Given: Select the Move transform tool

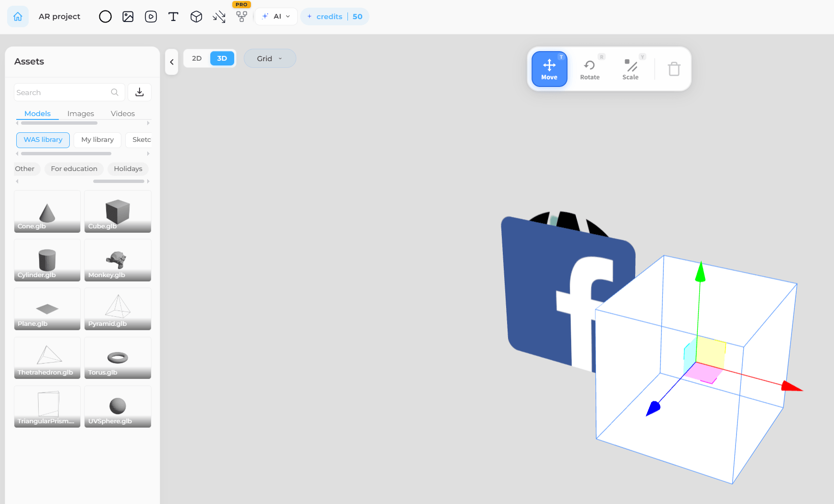Looking at the screenshot, I should (549, 69).
